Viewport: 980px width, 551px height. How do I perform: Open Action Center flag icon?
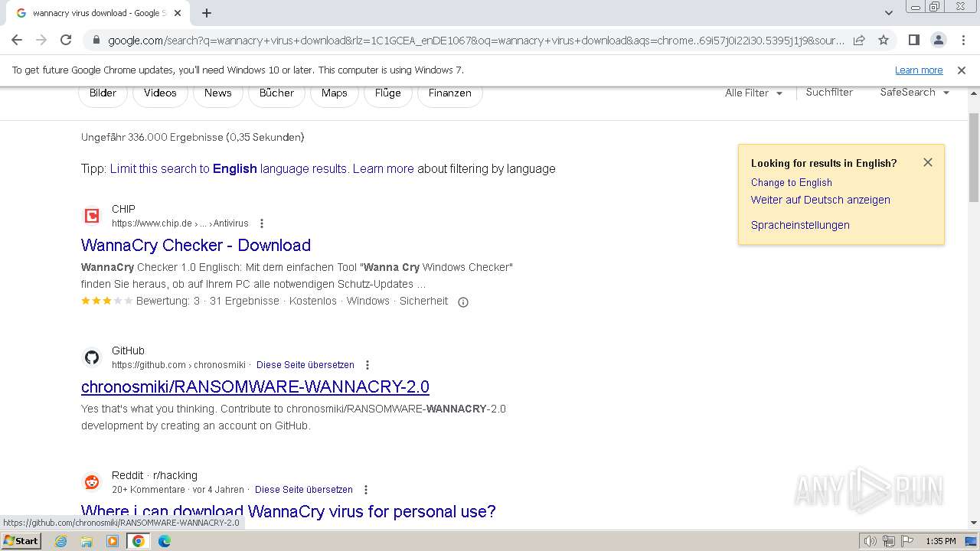pyautogui.click(x=906, y=541)
